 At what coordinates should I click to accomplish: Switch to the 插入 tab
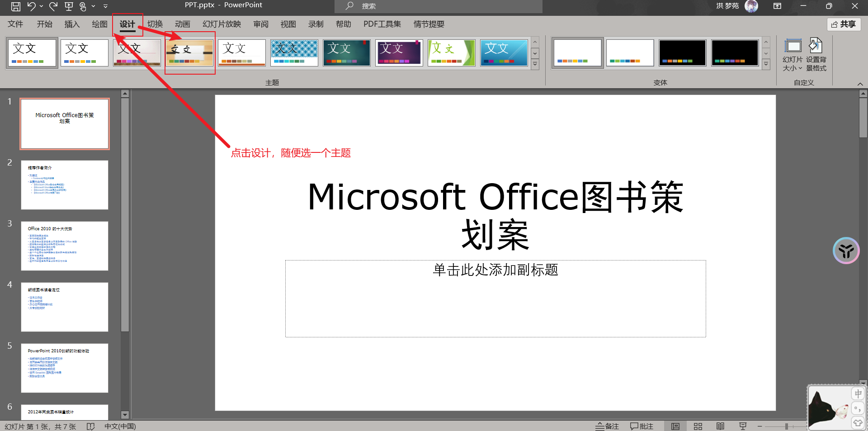point(72,24)
